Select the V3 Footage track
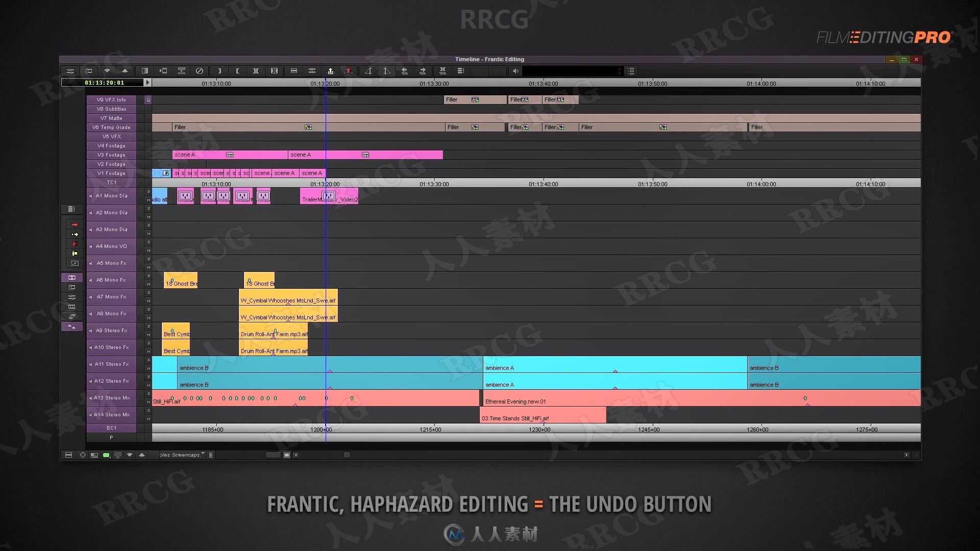This screenshot has height=551, width=980. pyautogui.click(x=111, y=155)
